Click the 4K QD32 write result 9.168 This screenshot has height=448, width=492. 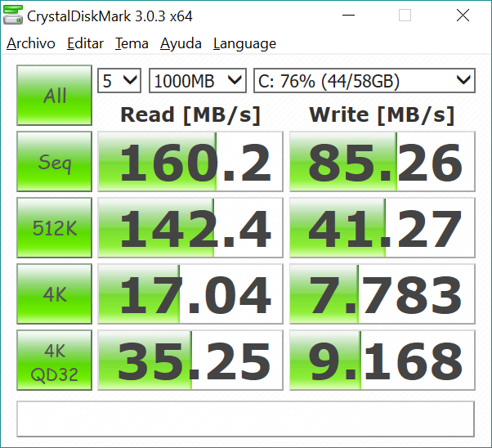click(x=382, y=361)
